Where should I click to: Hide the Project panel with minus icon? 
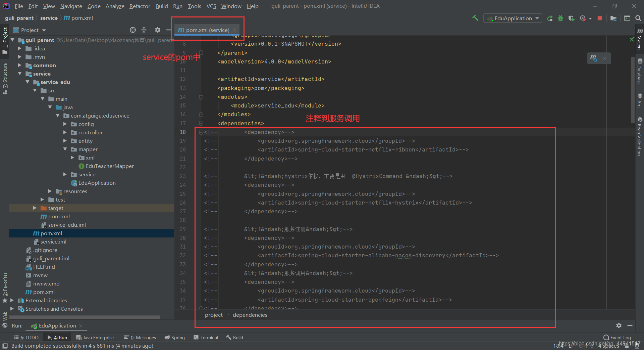[x=168, y=30]
